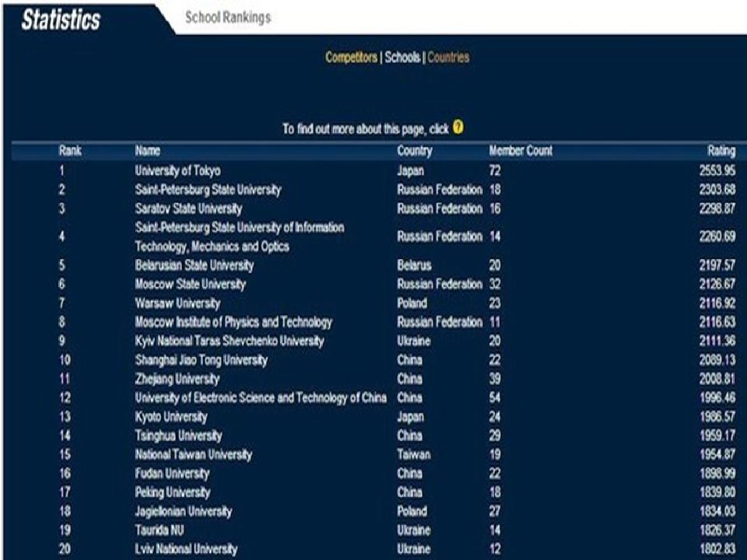The width and height of the screenshot is (747, 560).
Task: Click rating value 2116.92
Action: [717, 303]
